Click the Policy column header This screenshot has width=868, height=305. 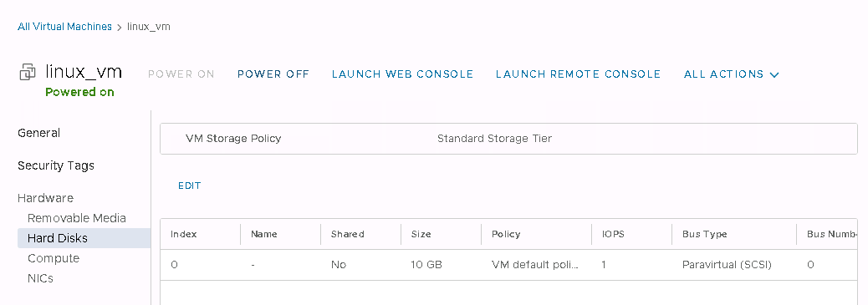506,234
